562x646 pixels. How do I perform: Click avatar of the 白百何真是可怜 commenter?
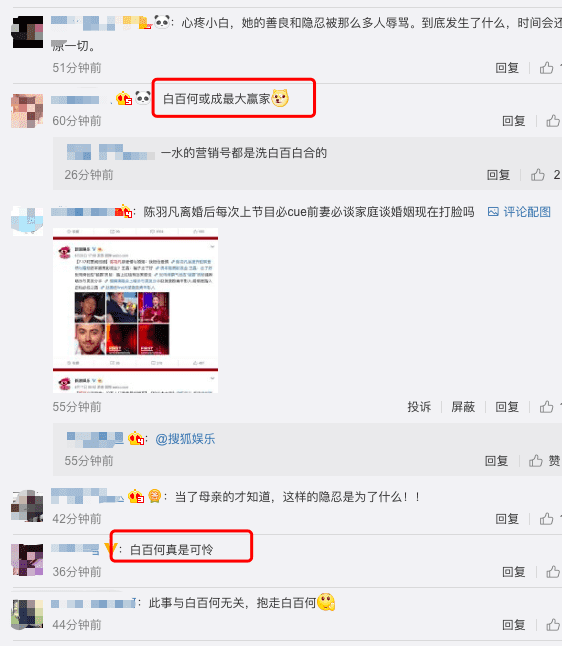27,559
